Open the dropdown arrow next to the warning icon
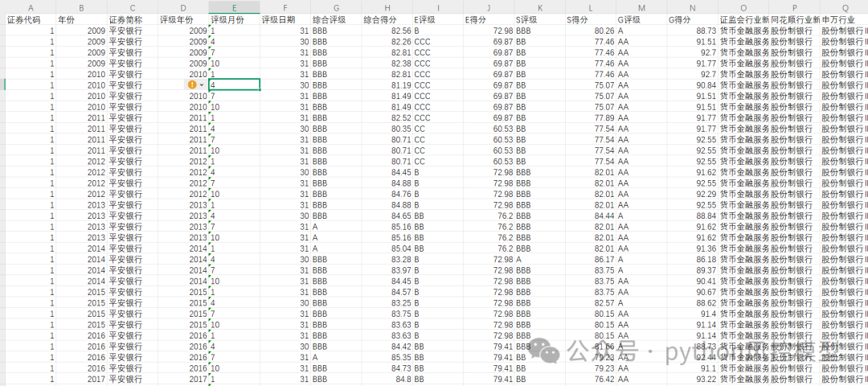Viewport: 868px width, 386px height. point(202,84)
